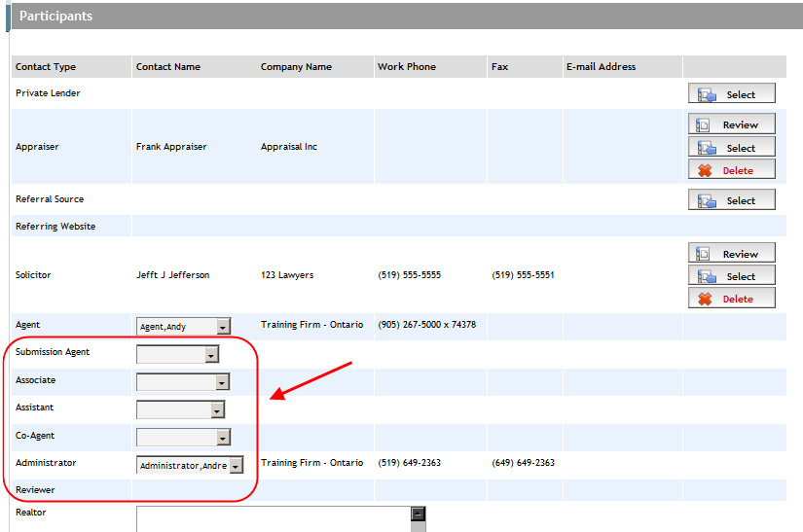Select the Frank Appraiser contact name

pos(171,146)
